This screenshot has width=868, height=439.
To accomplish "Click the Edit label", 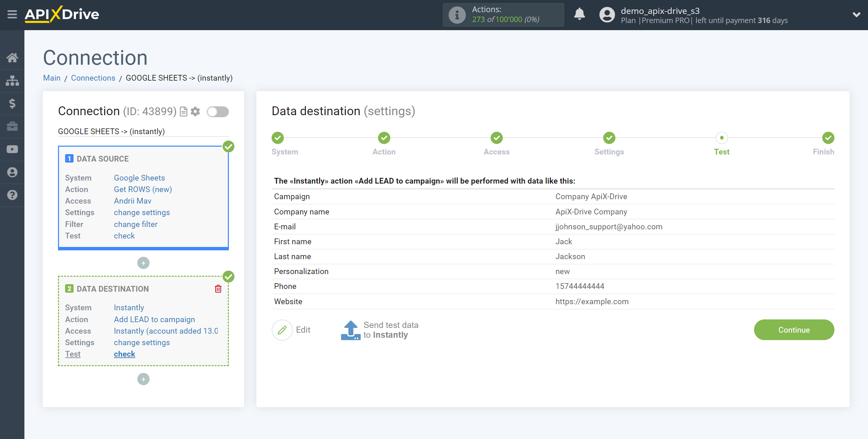I will 303,330.
